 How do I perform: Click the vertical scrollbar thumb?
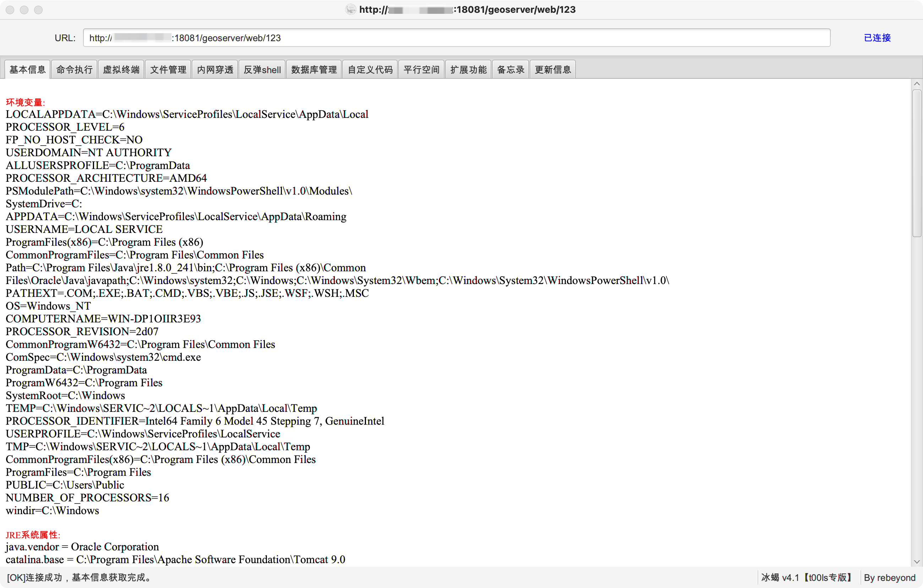(x=917, y=163)
